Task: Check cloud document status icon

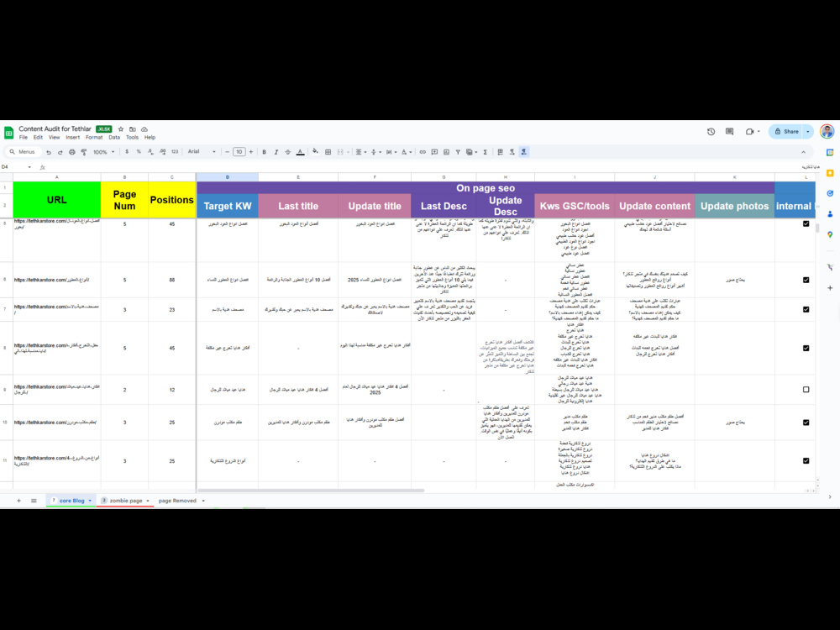Action: pos(144,129)
